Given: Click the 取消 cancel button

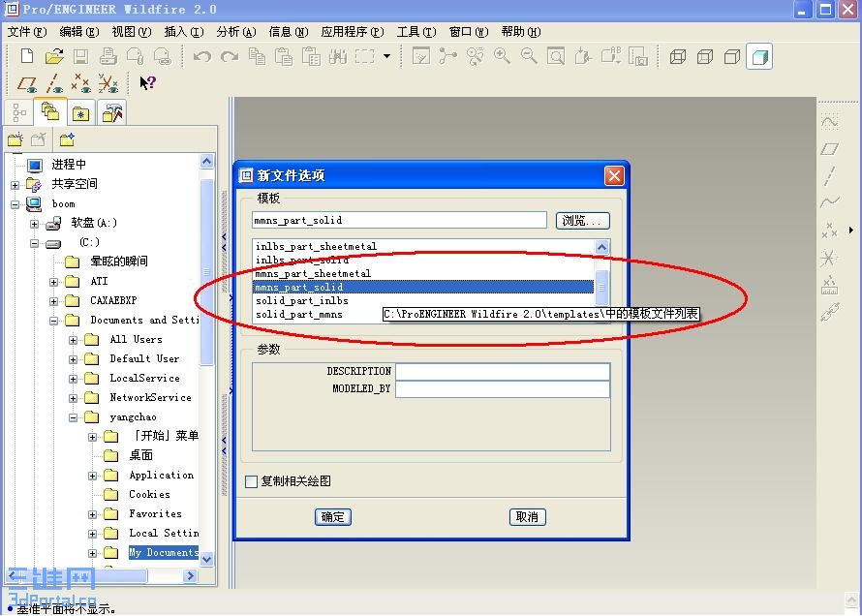Looking at the screenshot, I should 527,517.
